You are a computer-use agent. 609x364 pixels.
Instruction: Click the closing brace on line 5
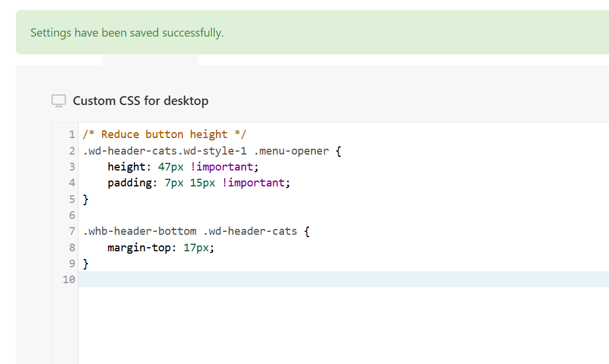pos(86,199)
